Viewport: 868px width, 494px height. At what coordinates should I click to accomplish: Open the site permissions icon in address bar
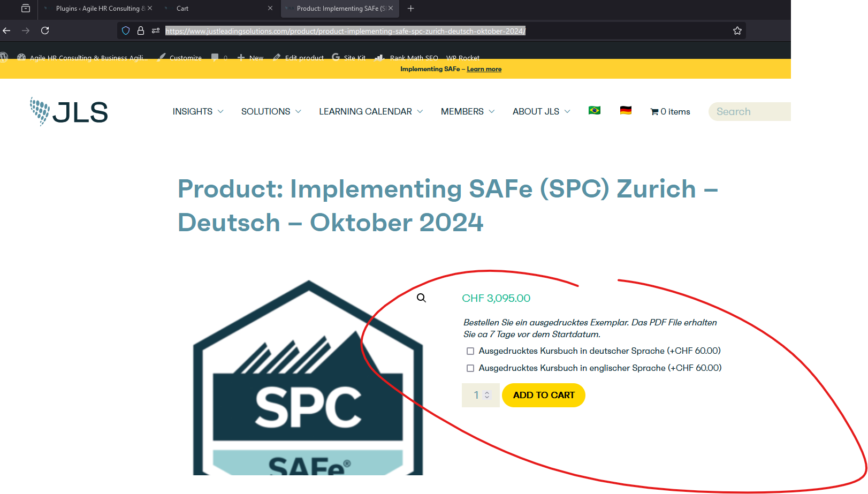pyautogui.click(x=156, y=31)
